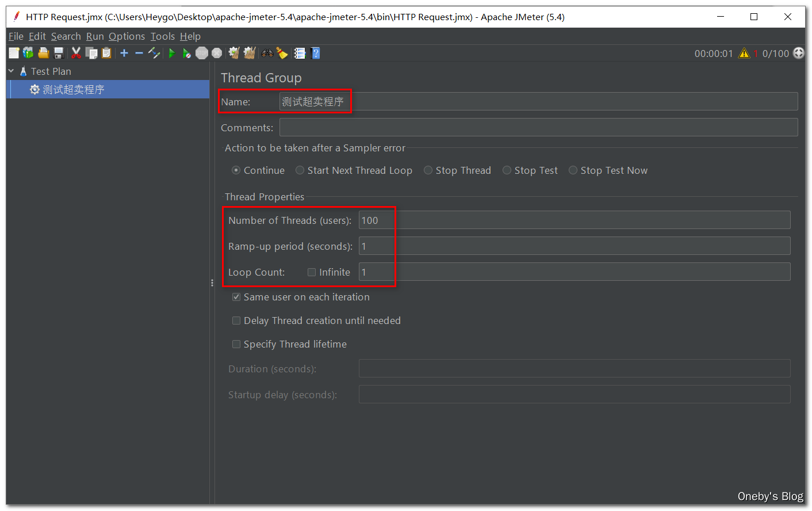Open Search with binoculars icon

267,53
